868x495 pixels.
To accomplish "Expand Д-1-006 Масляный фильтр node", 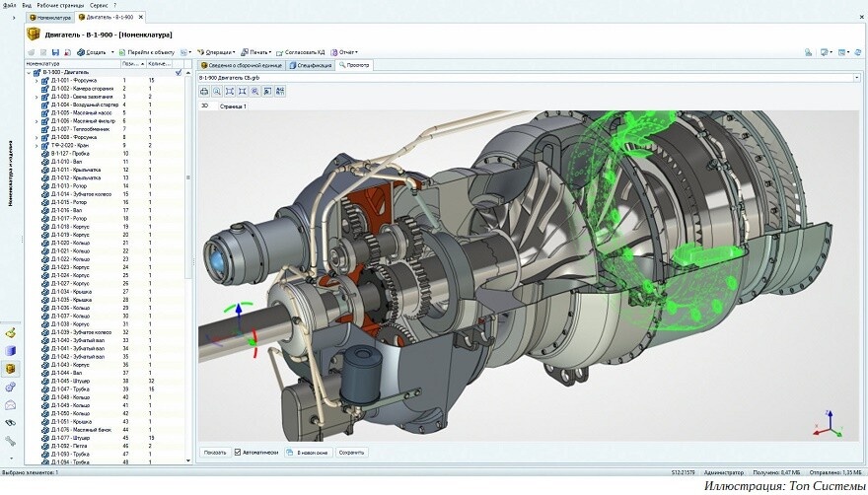I will tap(36, 121).
